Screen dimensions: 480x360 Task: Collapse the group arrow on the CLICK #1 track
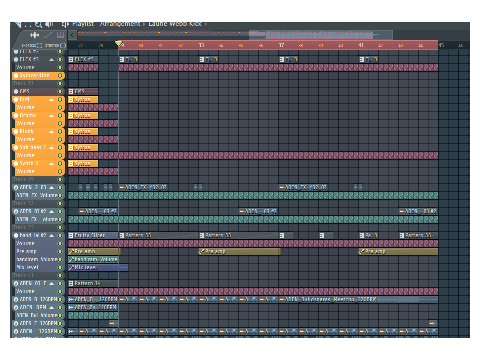[x=51, y=59]
